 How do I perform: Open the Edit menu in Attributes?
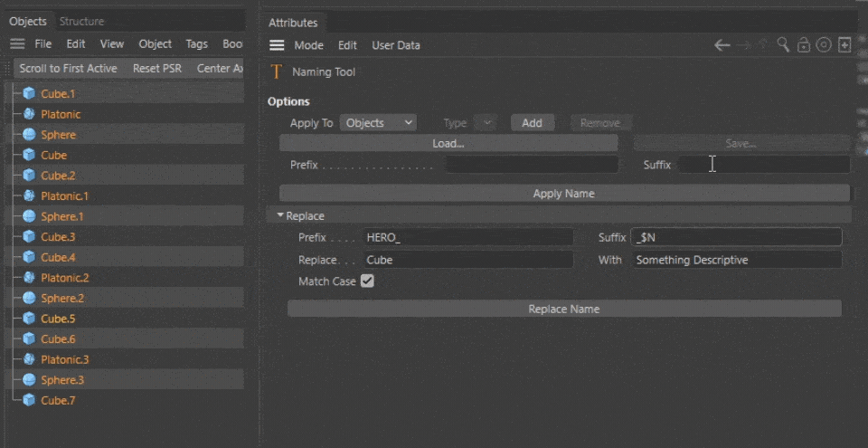click(347, 45)
